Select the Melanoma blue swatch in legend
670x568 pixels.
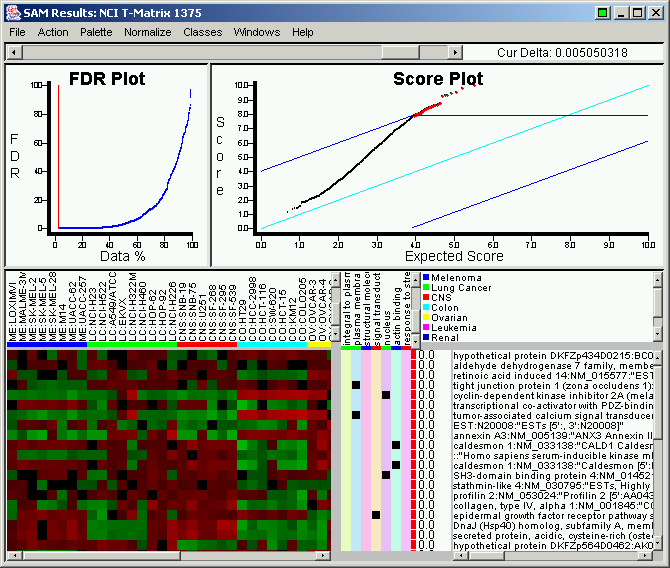[426, 276]
